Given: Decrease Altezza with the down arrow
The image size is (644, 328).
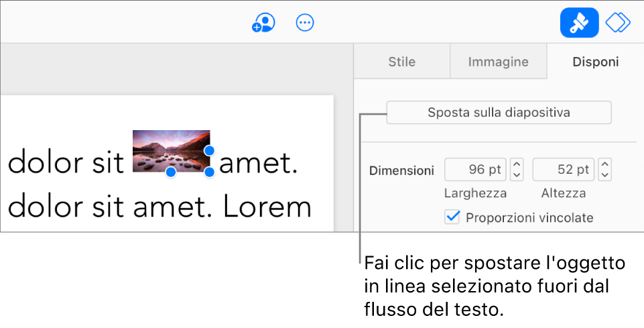Looking at the screenshot, I should [x=604, y=175].
